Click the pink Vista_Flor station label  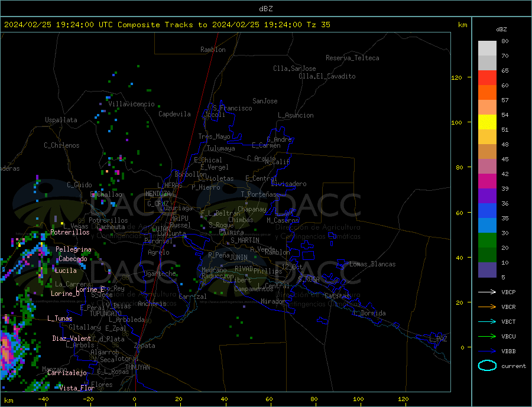click(x=77, y=388)
